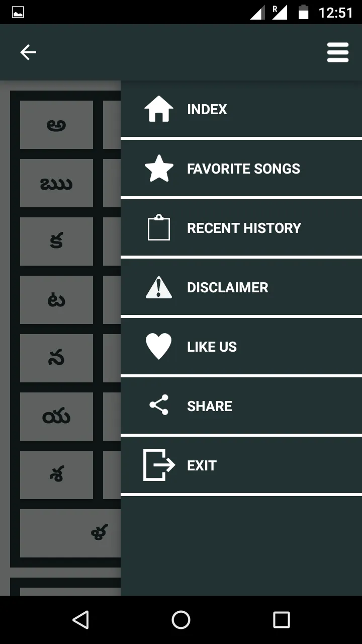The height and width of the screenshot is (644, 362).
Task: Tap the letter క tile
Action: click(56, 242)
